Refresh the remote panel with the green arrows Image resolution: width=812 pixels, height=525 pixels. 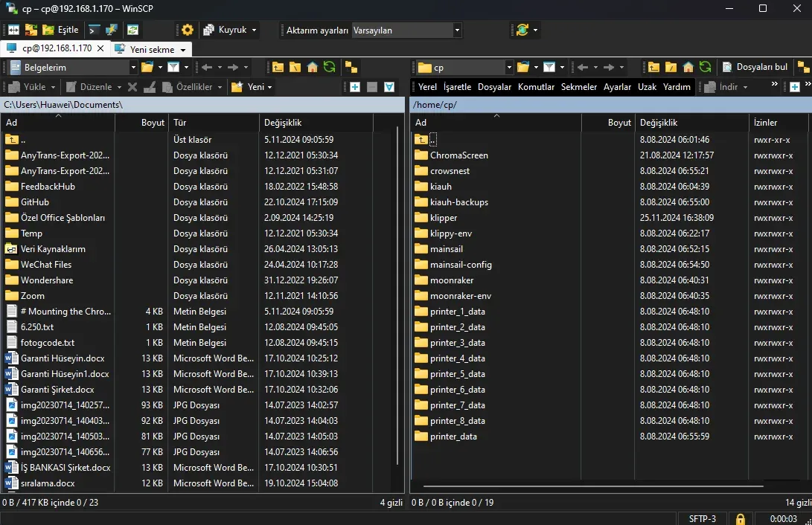click(x=706, y=67)
